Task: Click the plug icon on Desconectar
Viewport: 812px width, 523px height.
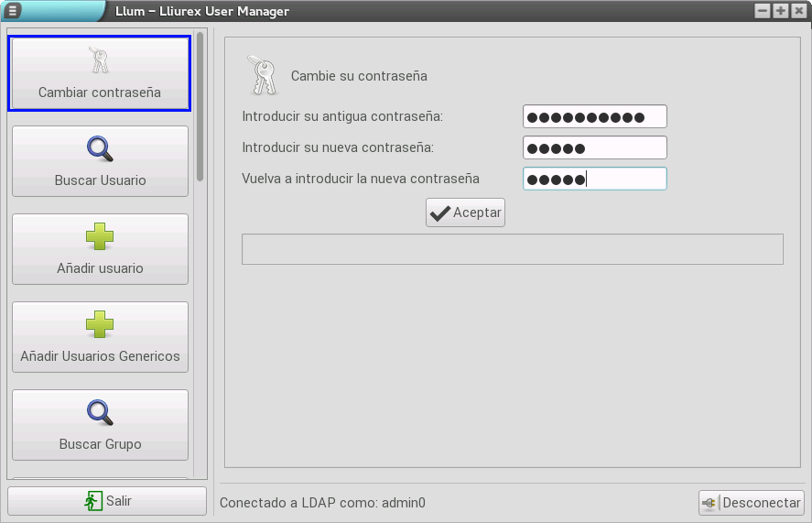Action: [710, 503]
